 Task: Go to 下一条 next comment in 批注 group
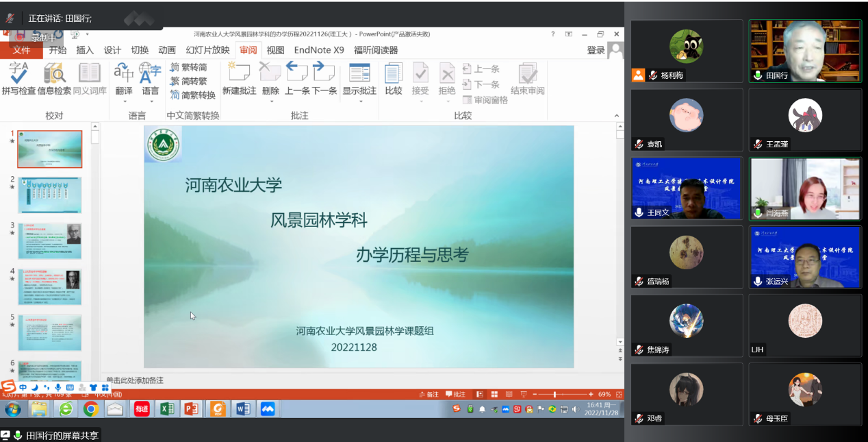pyautogui.click(x=324, y=78)
